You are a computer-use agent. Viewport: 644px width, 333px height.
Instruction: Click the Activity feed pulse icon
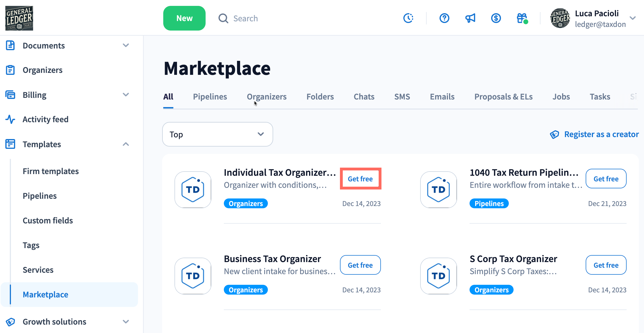point(10,119)
